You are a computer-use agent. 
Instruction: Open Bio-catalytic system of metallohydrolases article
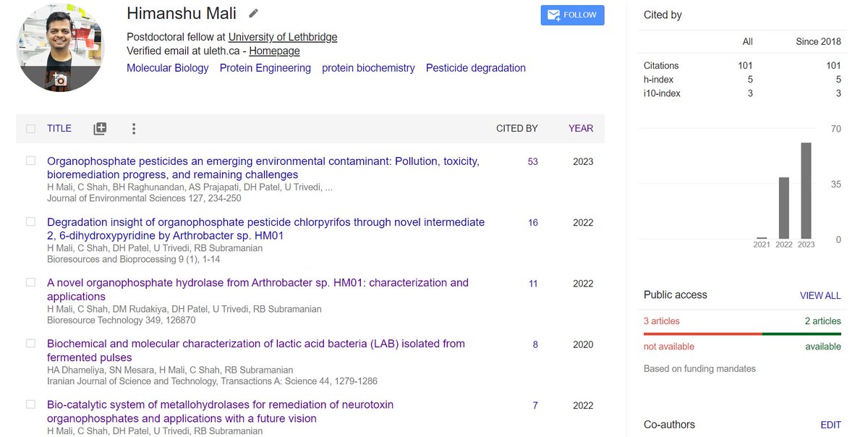pos(221,411)
